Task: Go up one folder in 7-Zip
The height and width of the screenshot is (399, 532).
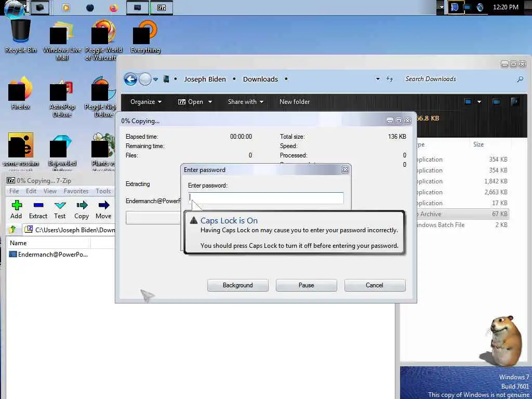Action: coord(12,230)
